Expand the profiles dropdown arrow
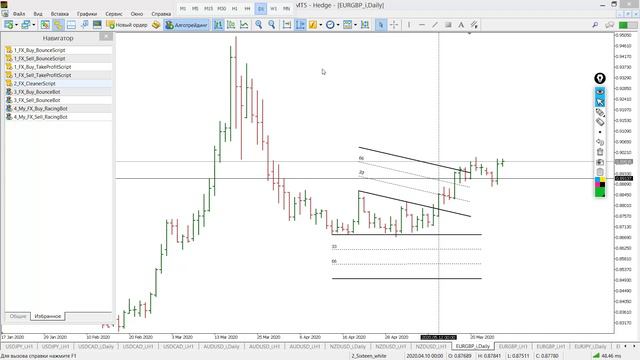 point(33,25)
